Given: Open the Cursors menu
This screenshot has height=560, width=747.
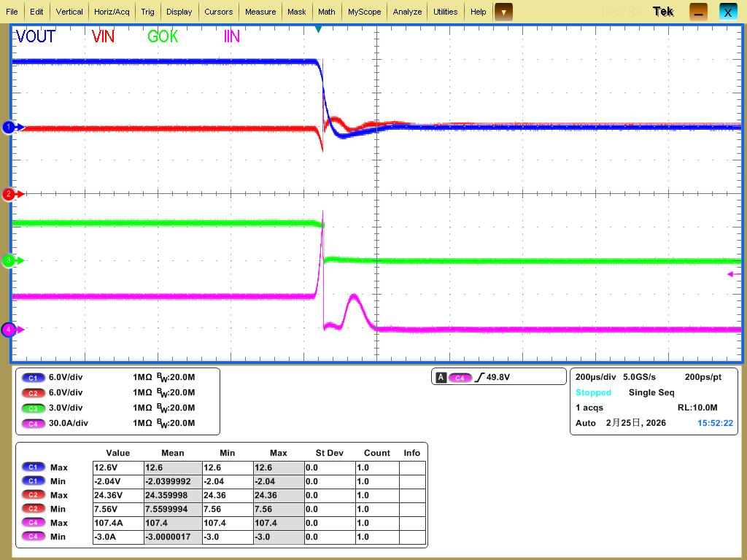Looking at the screenshot, I should pyautogui.click(x=218, y=12).
